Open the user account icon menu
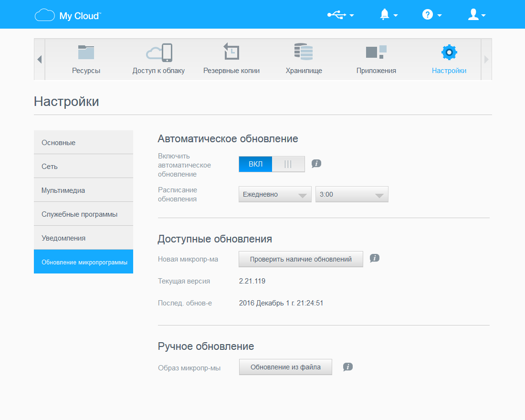The width and height of the screenshot is (525, 420). [476, 15]
